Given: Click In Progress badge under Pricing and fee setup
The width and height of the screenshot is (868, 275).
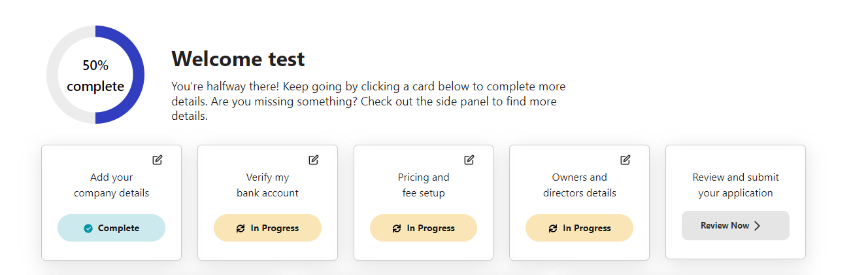Looking at the screenshot, I should pos(424,228).
